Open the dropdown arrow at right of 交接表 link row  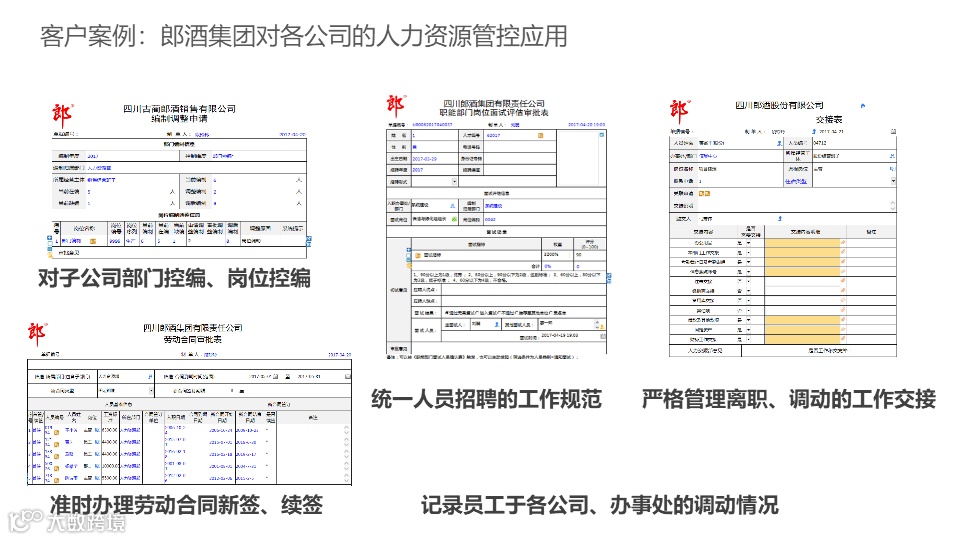pyautogui.click(x=893, y=181)
